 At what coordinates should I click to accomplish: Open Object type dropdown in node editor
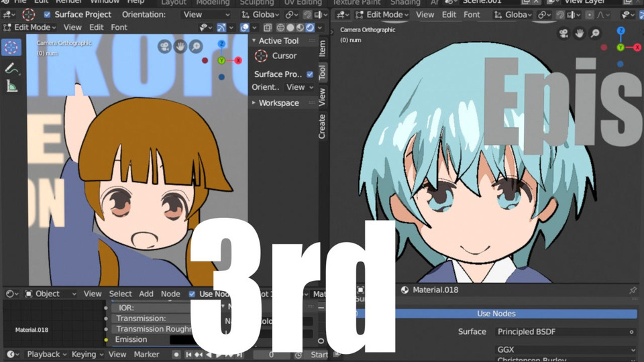[x=50, y=294]
